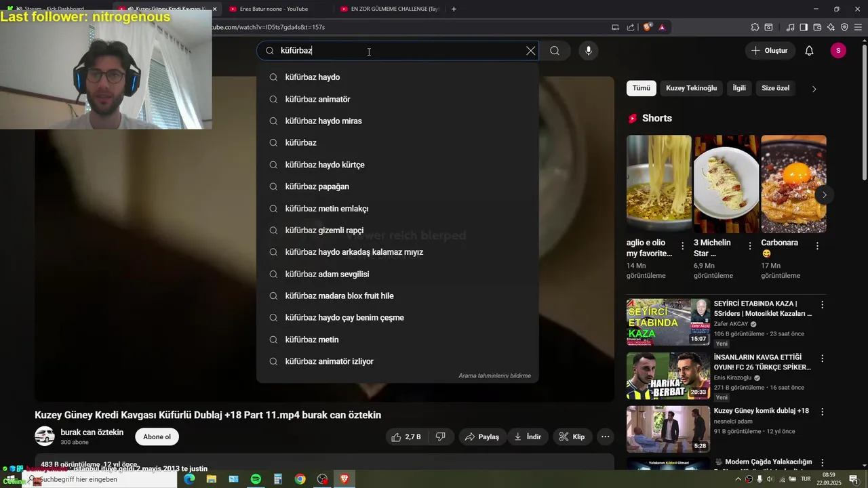Open the Carbonara Short thumbnail
The width and height of the screenshot is (868, 488).
(x=793, y=184)
